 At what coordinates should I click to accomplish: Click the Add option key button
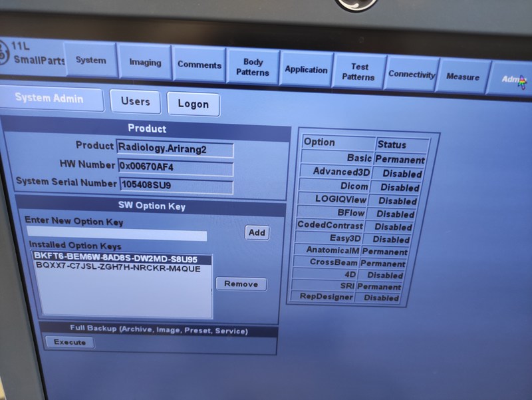coord(257,232)
